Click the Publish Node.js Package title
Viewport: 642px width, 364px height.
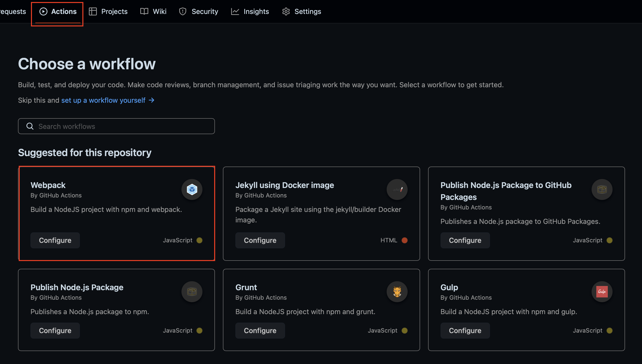coord(77,287)
